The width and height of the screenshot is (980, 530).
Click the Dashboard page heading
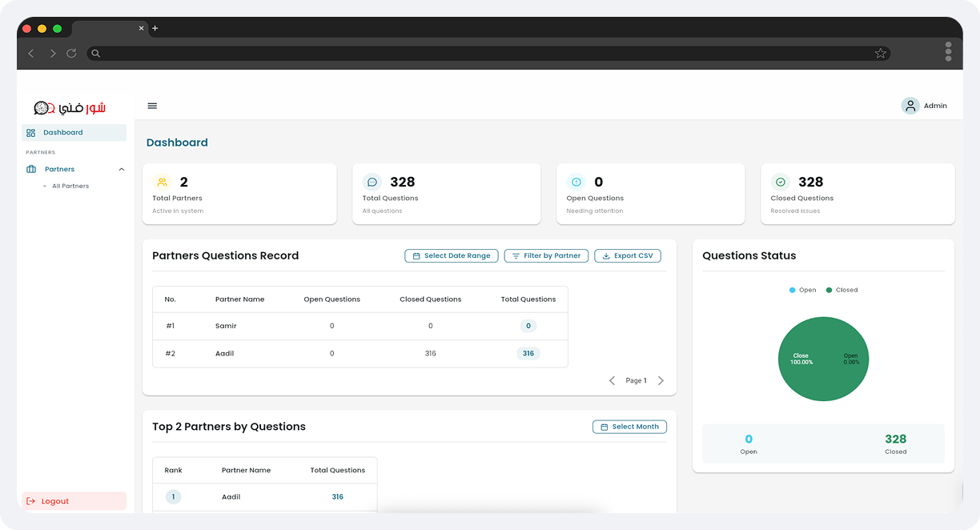[x=177, y=143]
